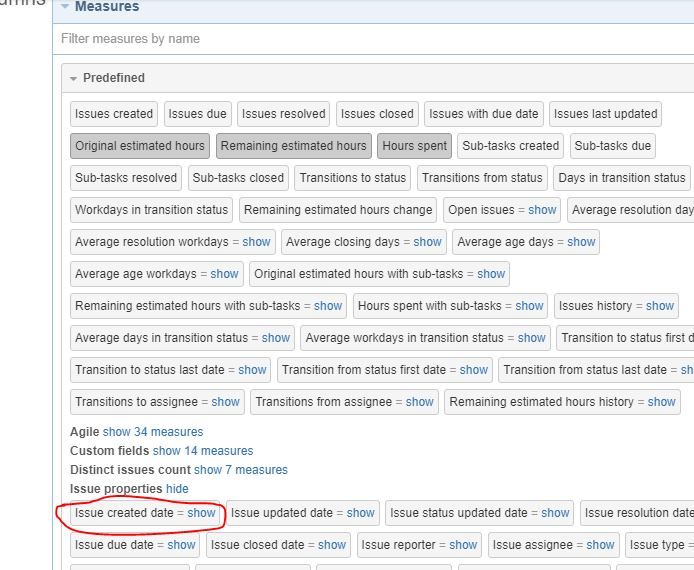This screenshot has width=694, height=570.
Task: Select the Issues created measure
Action: pos(114,114)
